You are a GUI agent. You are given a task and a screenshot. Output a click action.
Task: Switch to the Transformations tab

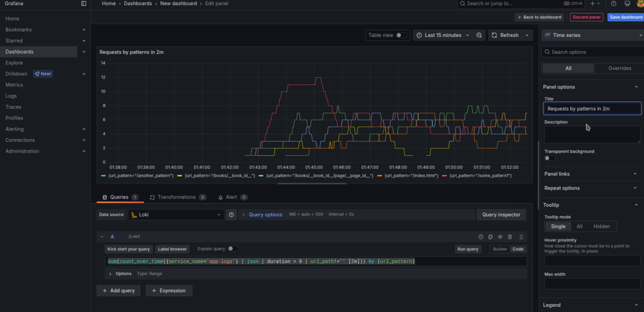177,197
